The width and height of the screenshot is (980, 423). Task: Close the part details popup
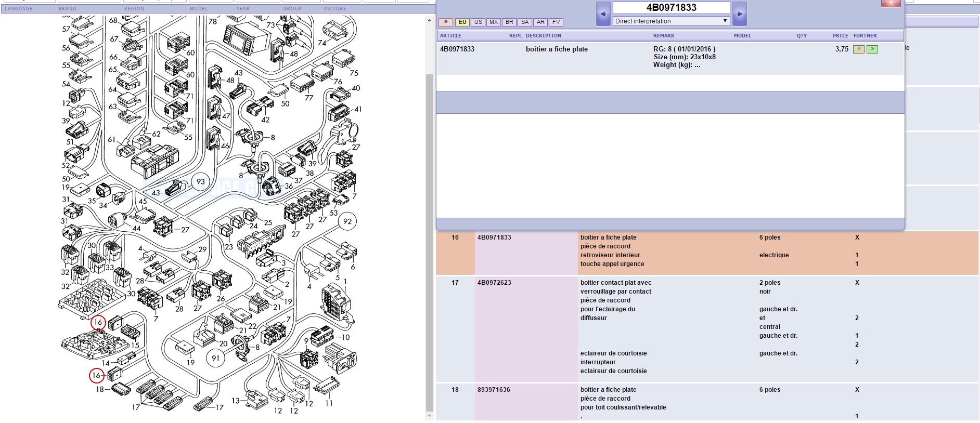point(891,3)
